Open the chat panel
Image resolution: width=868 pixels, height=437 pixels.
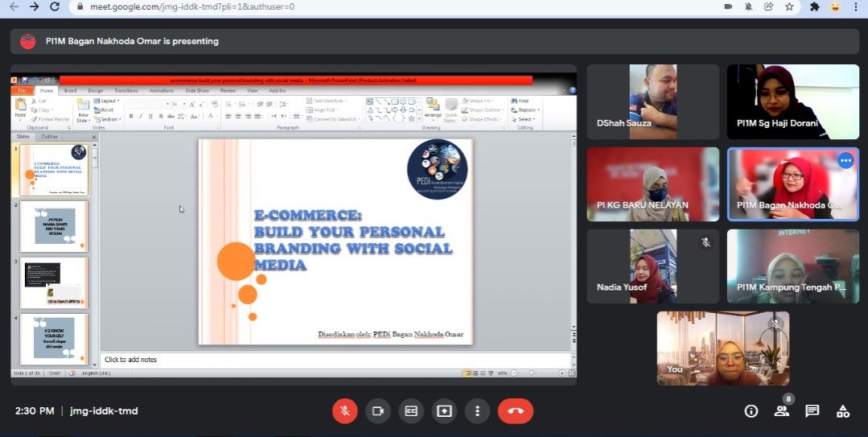tap(812, 411)
